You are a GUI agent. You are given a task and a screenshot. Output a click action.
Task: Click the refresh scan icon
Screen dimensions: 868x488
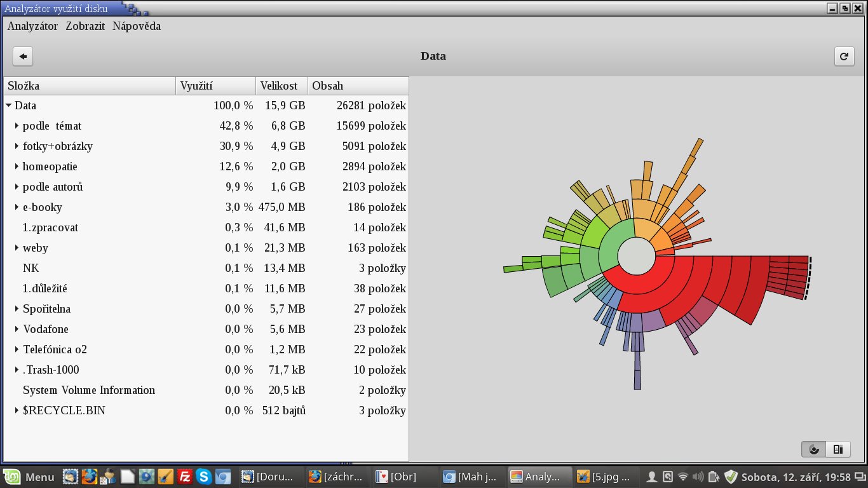click(x=844, y=57)
